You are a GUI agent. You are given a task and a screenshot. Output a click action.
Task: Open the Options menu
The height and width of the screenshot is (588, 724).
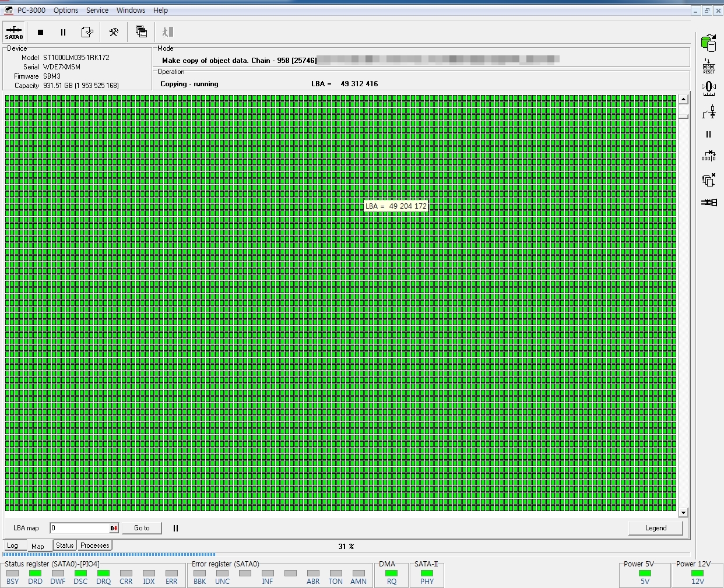click(66, 10)
